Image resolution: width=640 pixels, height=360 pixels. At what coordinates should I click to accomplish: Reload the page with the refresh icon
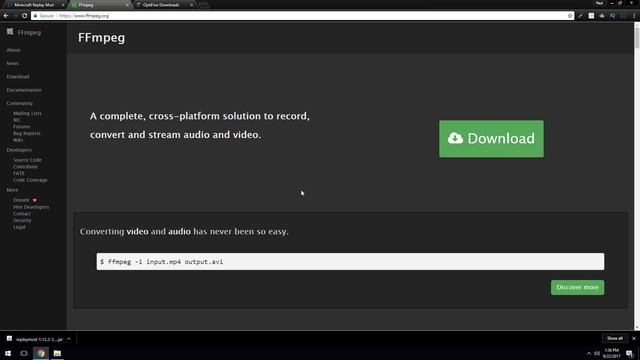(x=24, y=16)
